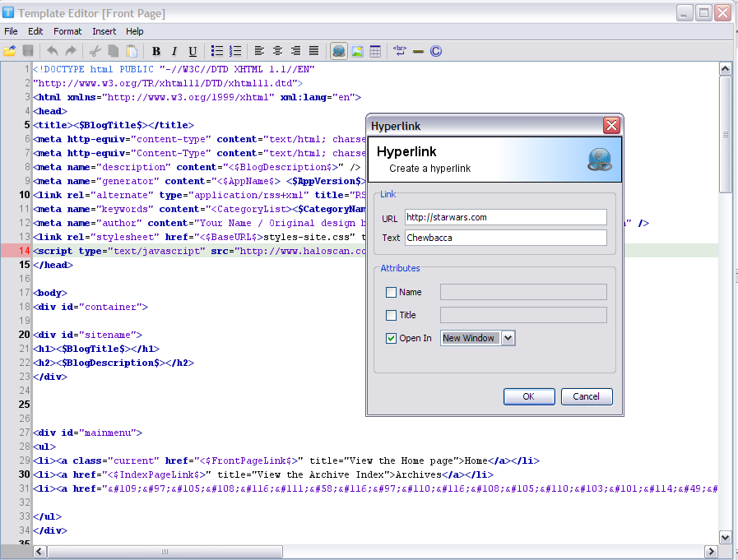Maximize the Template Editor window
Image resolution: width=738 pixels, height=560 pixels.
703,13
